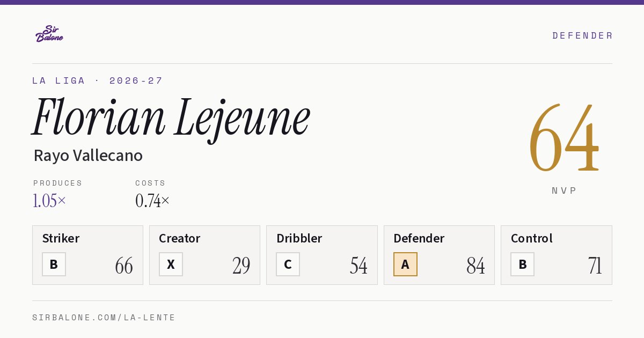Click the Rayo Vallecano team name

click(88, 156)
